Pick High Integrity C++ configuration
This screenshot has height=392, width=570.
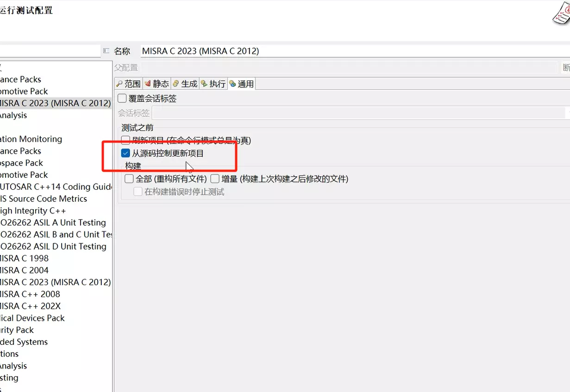click(33, 211)
